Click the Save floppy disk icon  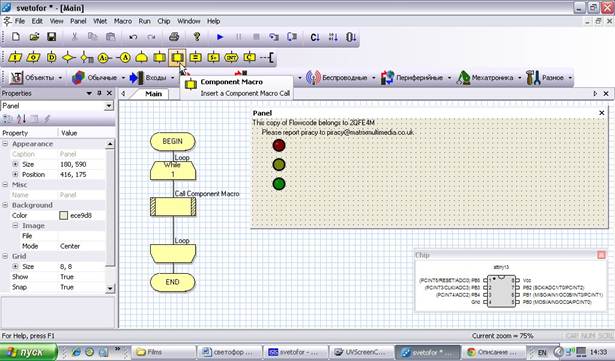[x=51, y=37]
